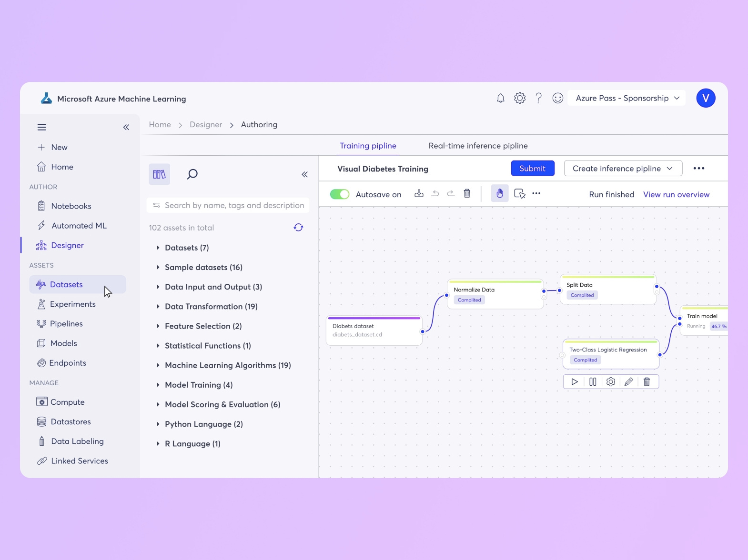Viewport: 748px width, 560px height.
Task: Activate the pan hand tool
Action: point(500,193)
